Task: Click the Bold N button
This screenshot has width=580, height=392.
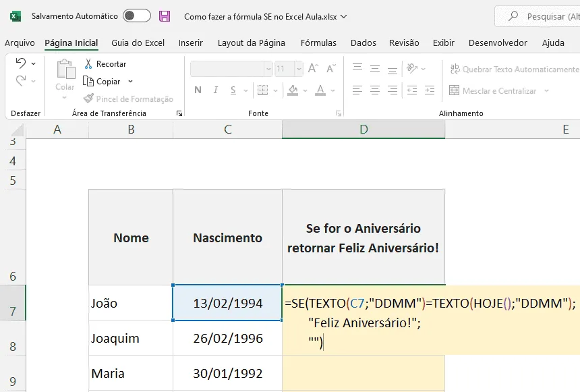Action: click(x=198, y=90)
